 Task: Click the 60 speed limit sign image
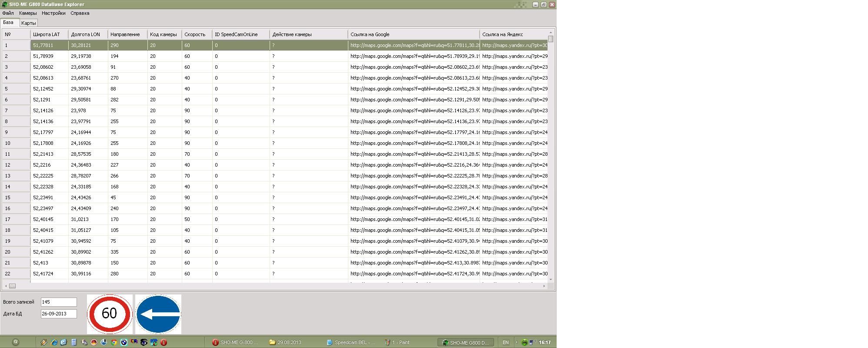point(110,314)
